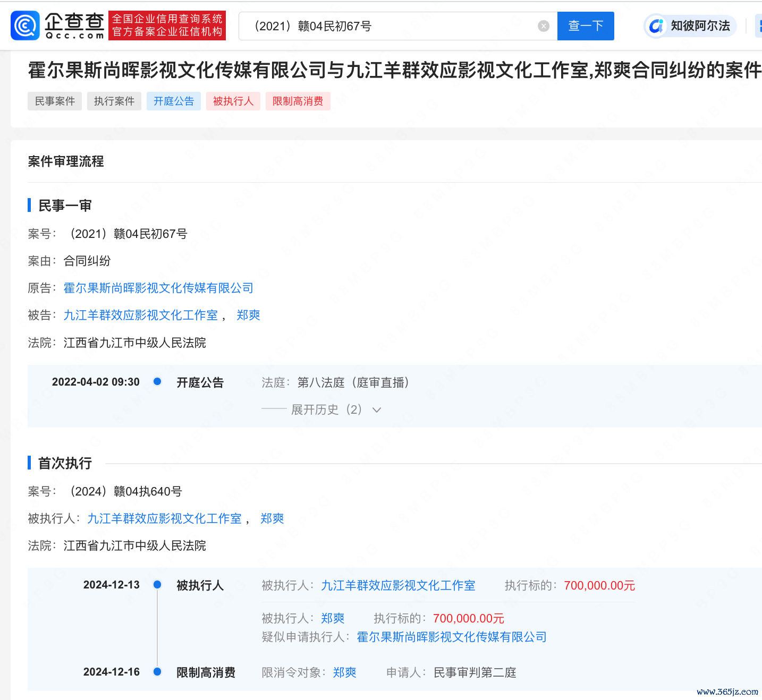This screenshot has width=762, height=700.
Task: Click 江西省九江市中级人民法院 under 民事一审
Action: point(135,343)
